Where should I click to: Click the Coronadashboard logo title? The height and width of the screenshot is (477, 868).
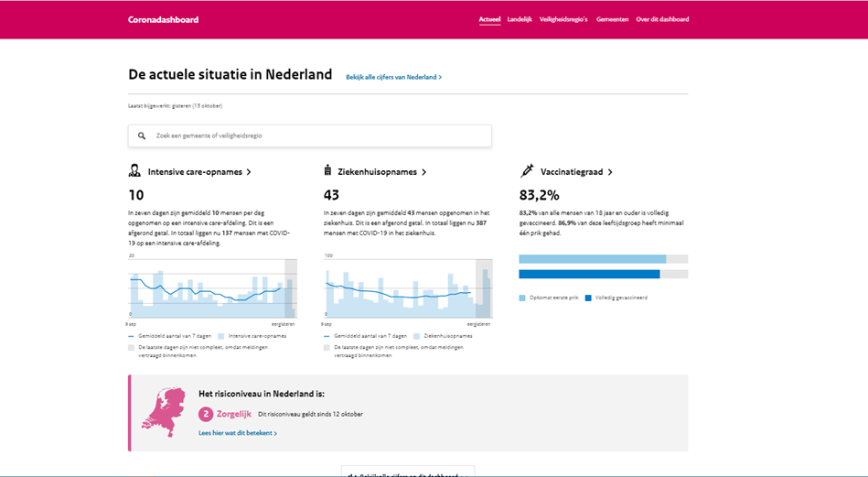click(163, 19)
